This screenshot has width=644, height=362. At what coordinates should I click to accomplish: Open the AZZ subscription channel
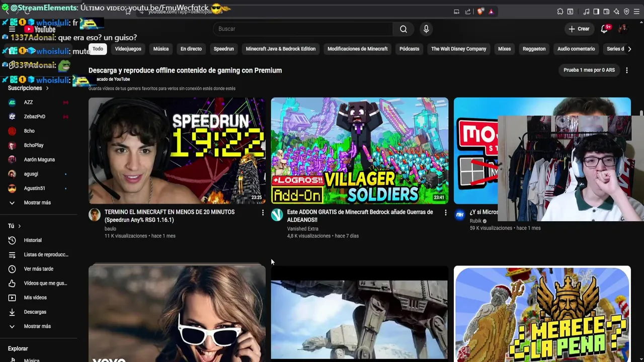click(39, 102)
